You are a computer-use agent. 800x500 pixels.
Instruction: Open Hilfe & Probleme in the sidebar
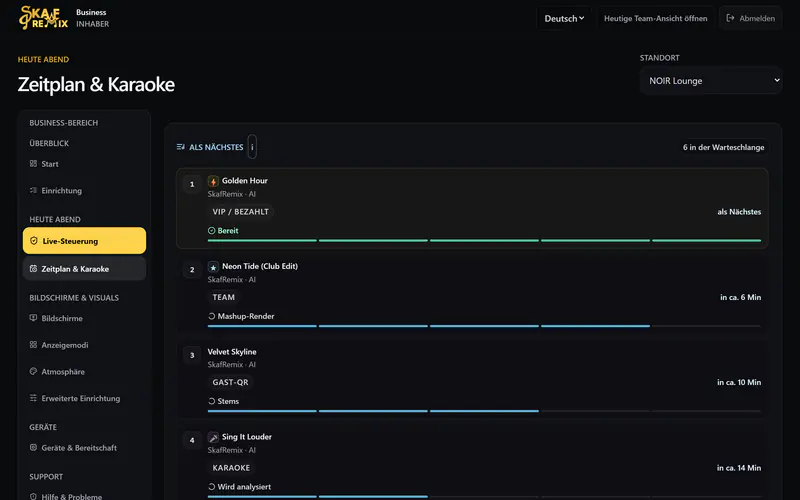point(84,496)
